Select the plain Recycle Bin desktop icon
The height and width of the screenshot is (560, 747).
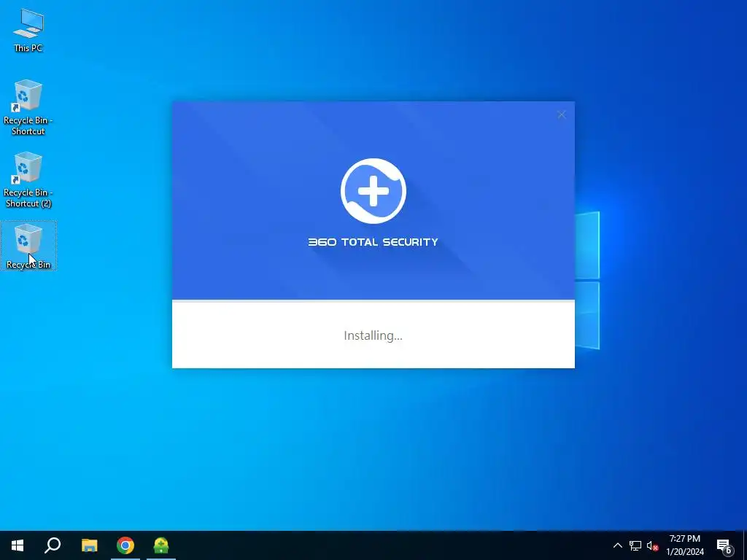(x=28, y=246)
